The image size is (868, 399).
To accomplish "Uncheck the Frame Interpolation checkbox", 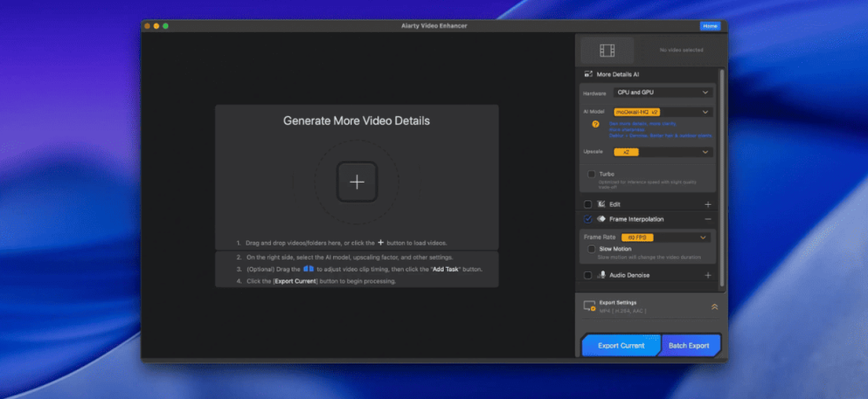I will coord(588,219).
